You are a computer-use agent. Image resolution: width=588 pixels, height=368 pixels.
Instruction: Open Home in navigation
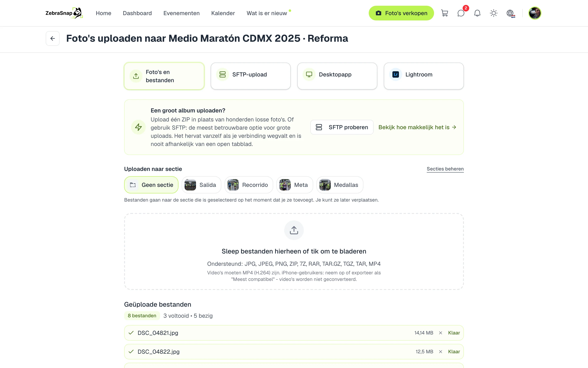(x=104, y=13)
